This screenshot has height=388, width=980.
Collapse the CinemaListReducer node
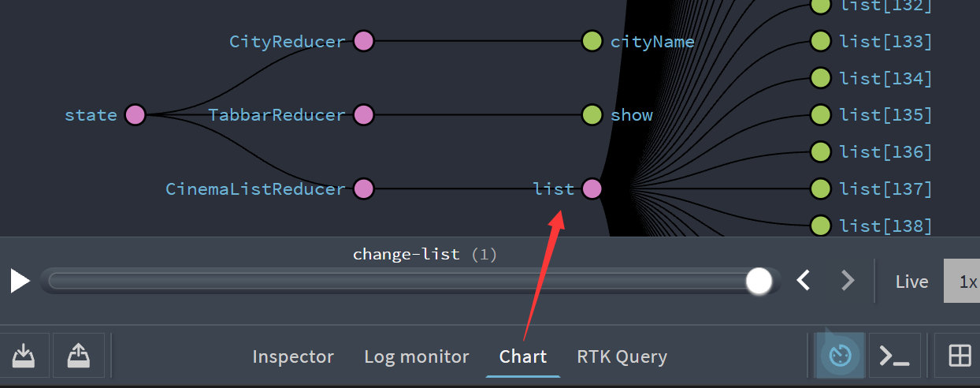pyautogui.click(x=363, y=189)
